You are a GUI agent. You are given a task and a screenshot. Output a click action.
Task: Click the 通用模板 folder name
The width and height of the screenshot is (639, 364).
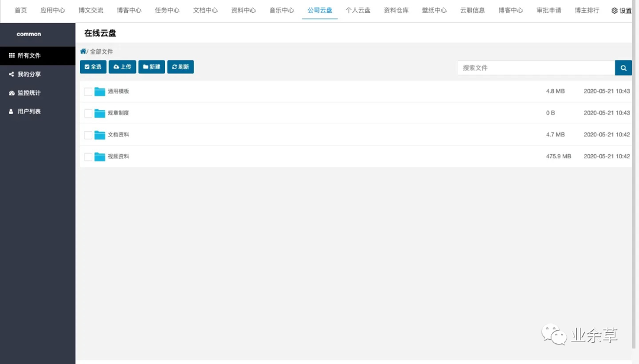point(118,91)
